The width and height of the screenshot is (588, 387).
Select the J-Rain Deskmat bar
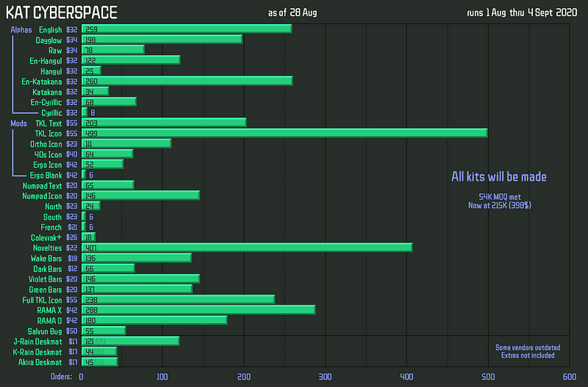pos(130,341)
